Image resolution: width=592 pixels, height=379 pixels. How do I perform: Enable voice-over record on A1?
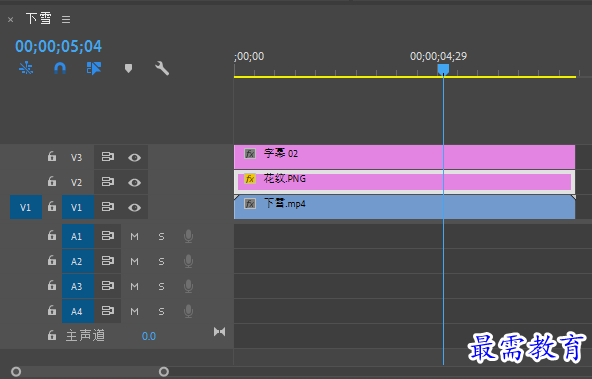188,237
